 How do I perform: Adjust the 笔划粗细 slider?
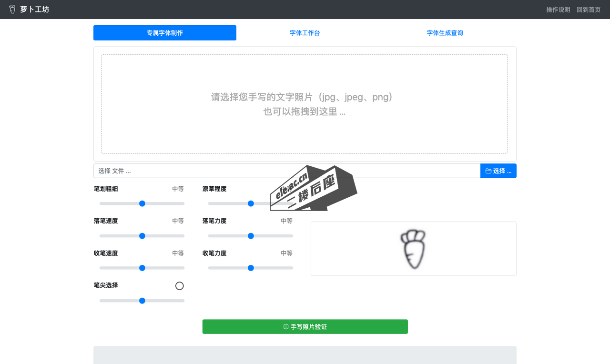coord(142,203)
